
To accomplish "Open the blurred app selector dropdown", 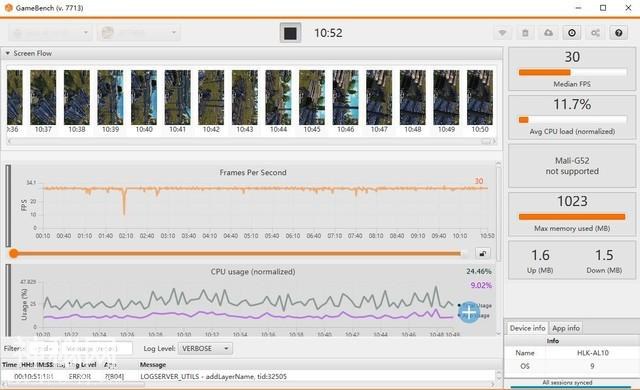I will click(x=138, y=33).
